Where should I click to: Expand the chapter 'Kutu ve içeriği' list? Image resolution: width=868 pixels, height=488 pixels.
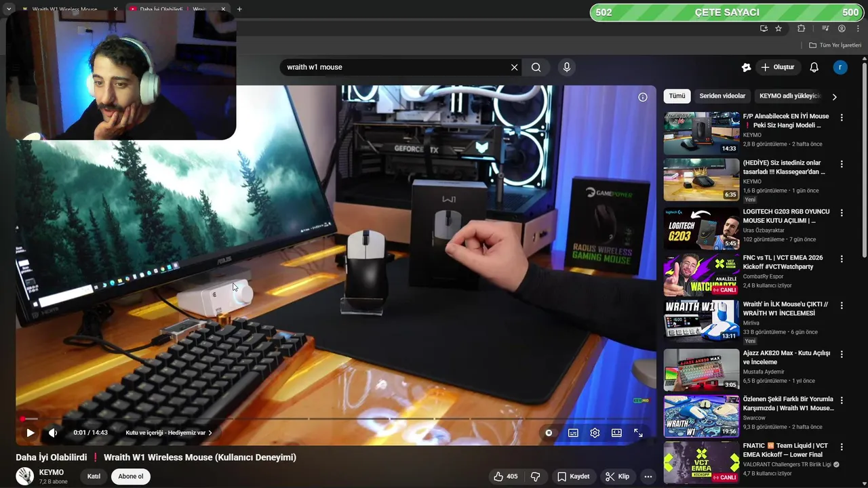[x=169, y=432]
